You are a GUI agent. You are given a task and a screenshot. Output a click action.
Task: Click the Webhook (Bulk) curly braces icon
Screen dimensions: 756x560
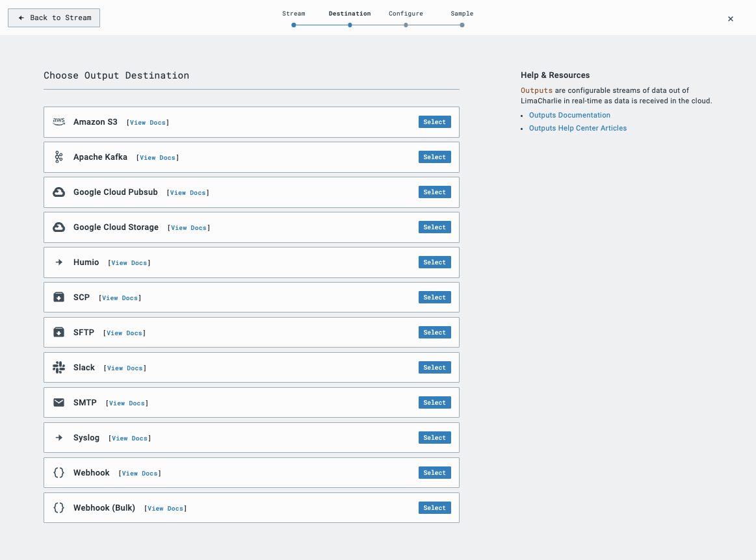click(59, 508)
